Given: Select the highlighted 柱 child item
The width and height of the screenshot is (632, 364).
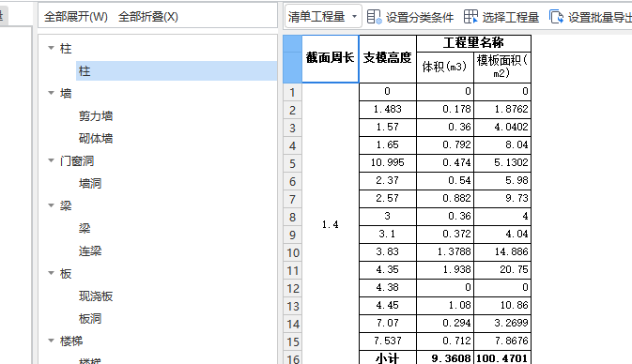Looking at the screenshot, I should tap(177, 71).
